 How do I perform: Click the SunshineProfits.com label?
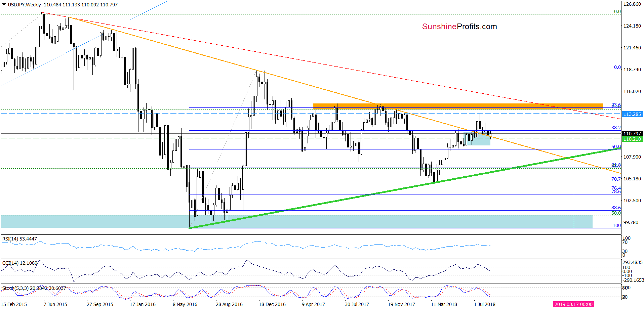tap(459, 27)
